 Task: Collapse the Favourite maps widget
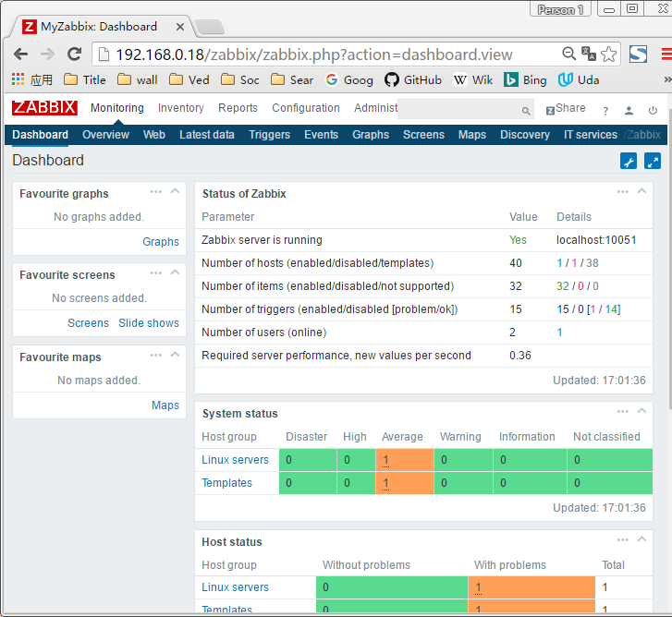tap(175, 355)
